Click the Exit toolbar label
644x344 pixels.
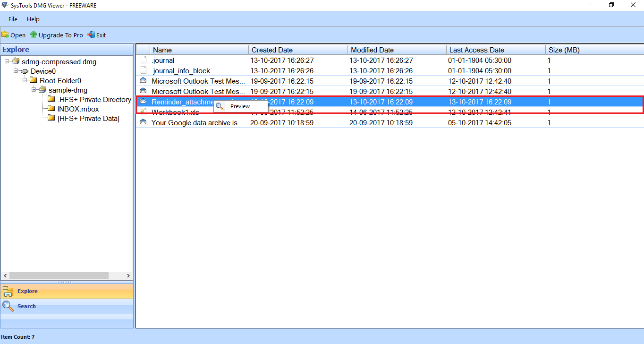tap(101, 35)
